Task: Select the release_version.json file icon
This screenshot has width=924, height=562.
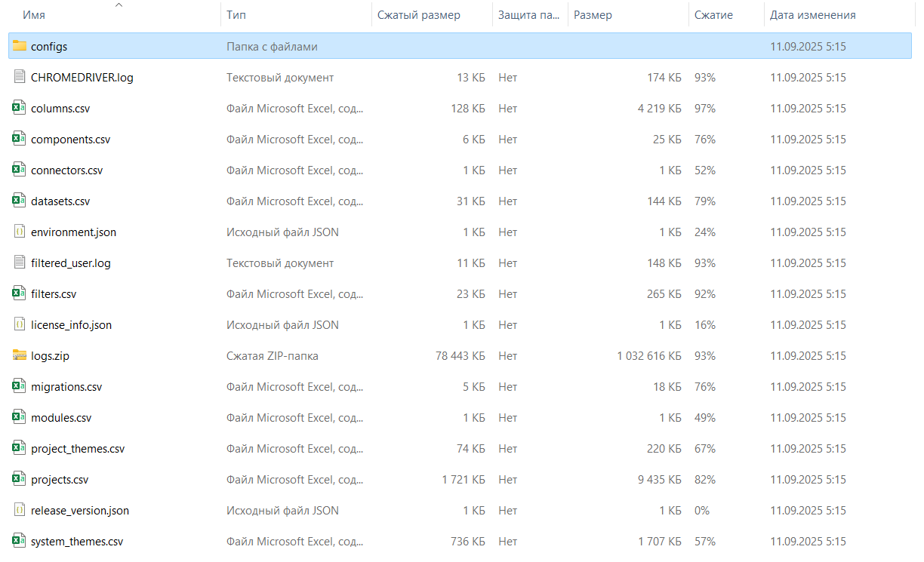Action: (x=20, y=510)
